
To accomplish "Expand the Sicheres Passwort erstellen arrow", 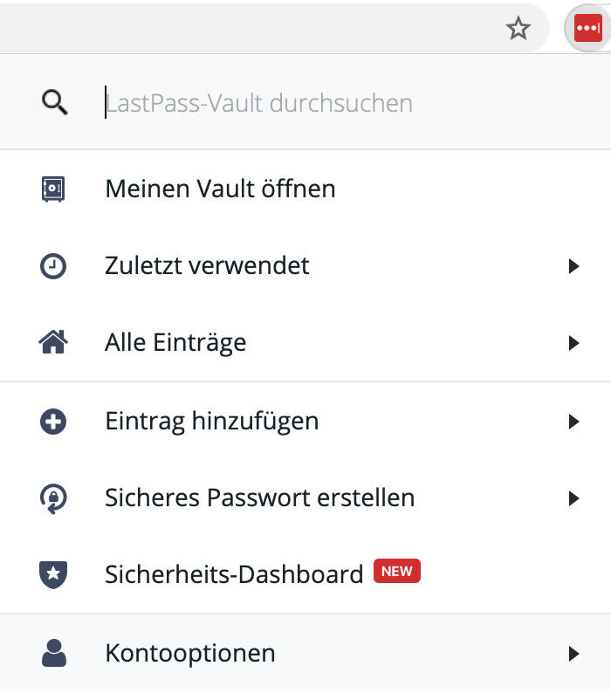I will (x=573, y=498).
